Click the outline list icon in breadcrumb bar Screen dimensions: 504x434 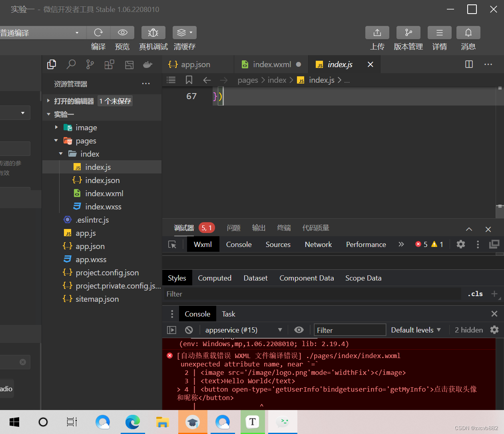tap(171, 80)
